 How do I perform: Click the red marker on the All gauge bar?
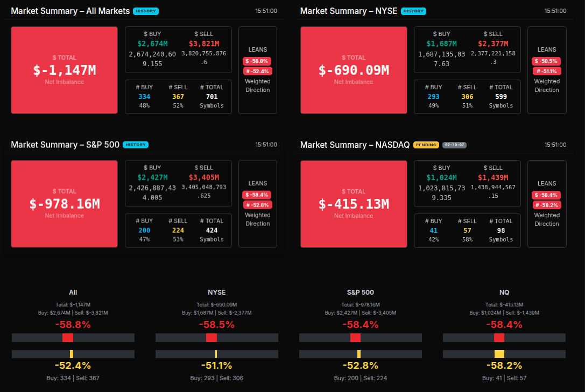tap(68, 338)
